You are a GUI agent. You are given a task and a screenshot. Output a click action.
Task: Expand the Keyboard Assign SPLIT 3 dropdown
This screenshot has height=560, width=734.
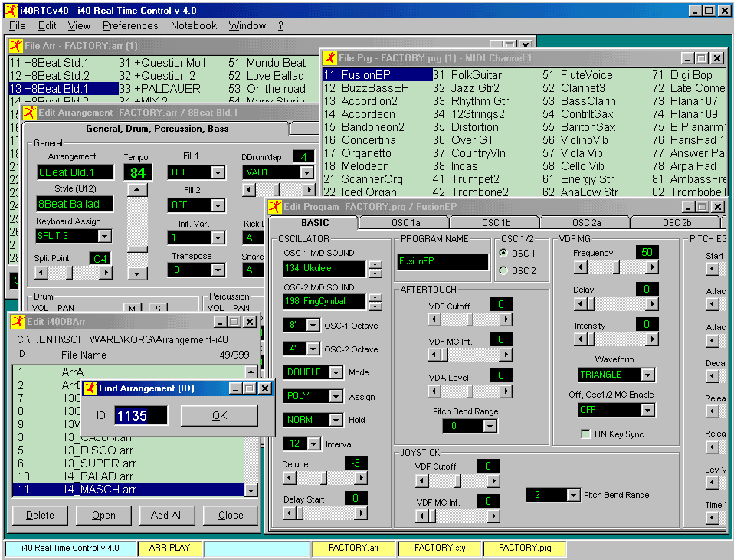tap(104, 236)
